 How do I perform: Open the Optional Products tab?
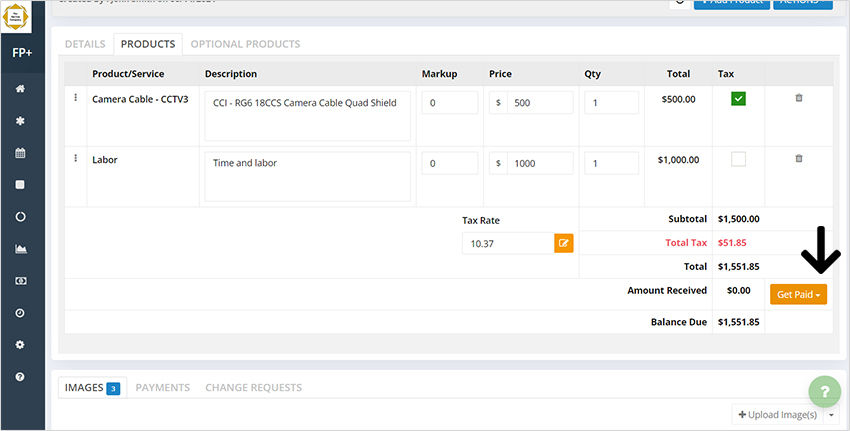coord(246,44)
